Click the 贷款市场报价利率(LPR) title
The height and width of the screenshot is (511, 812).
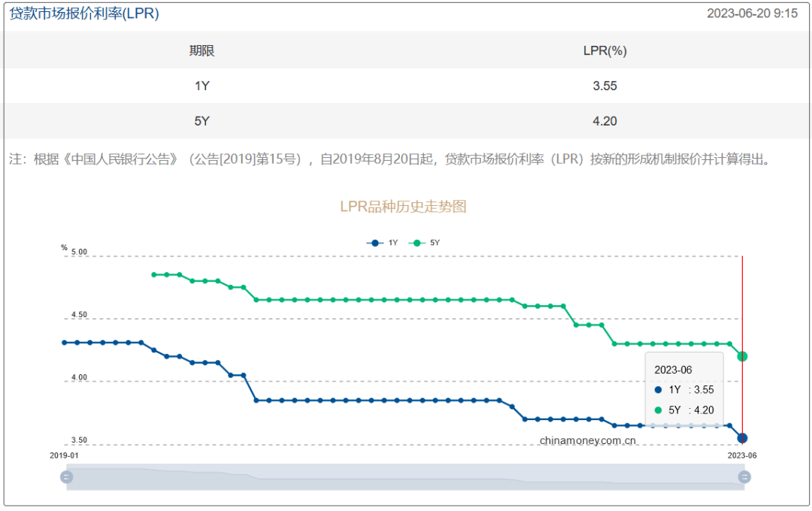point(84,14)
